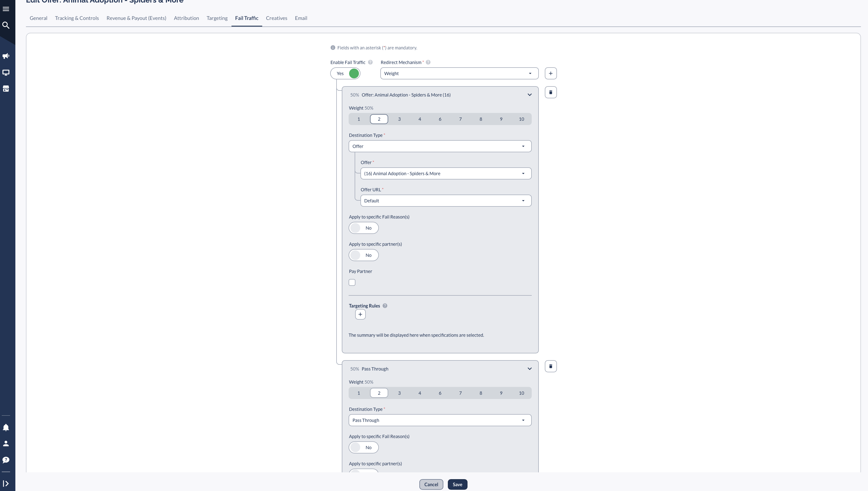The height and width of the screenshot is (491, 868).
Task: Set Pass Through weight to 8
Action: coord(481,393)
